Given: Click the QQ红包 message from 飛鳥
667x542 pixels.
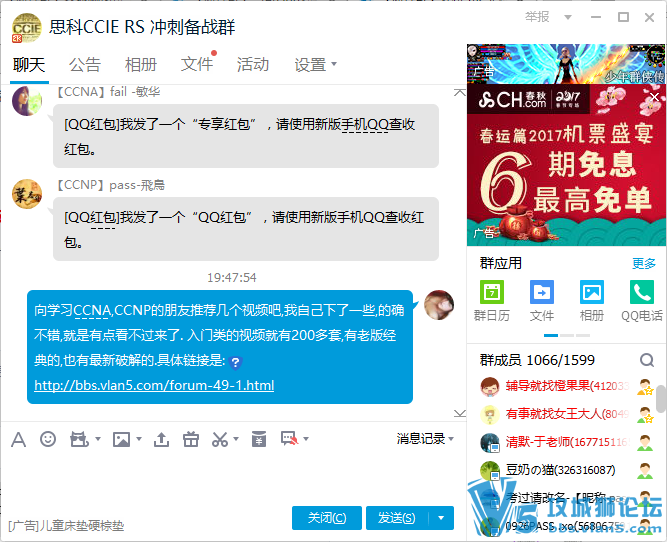Looking at the screenshot, I should point(246,229).
